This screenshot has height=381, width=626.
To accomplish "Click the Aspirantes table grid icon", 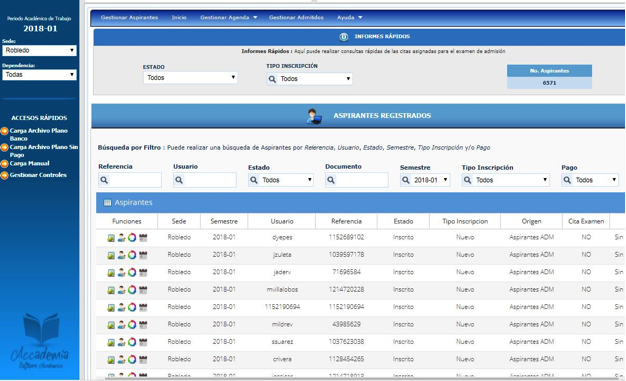I will tap(107, 202).
